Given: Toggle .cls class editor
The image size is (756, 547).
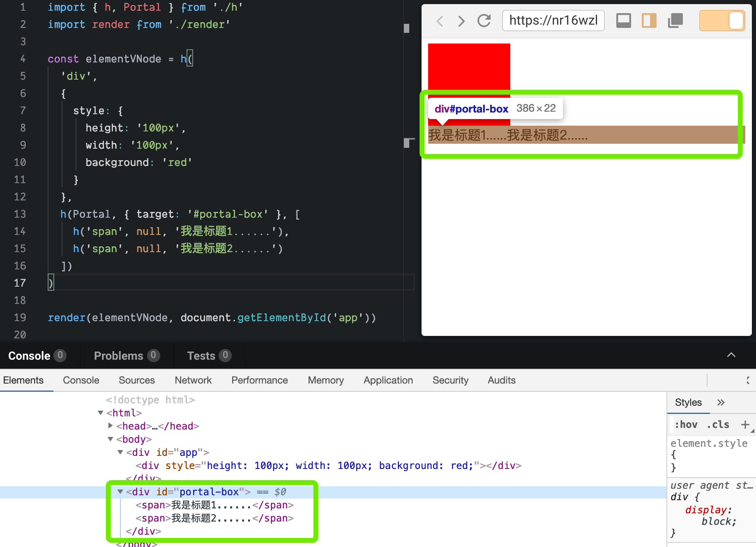Looking at the screenshot, I should [718, 425].
